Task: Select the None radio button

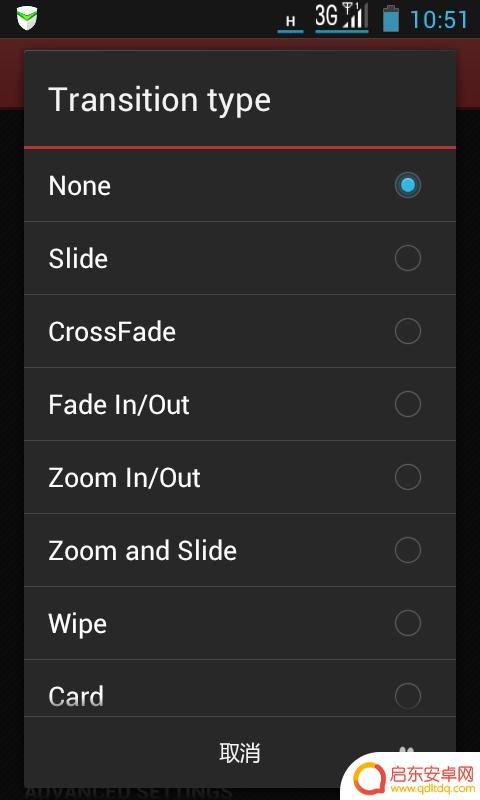Action: click(408, 185)
